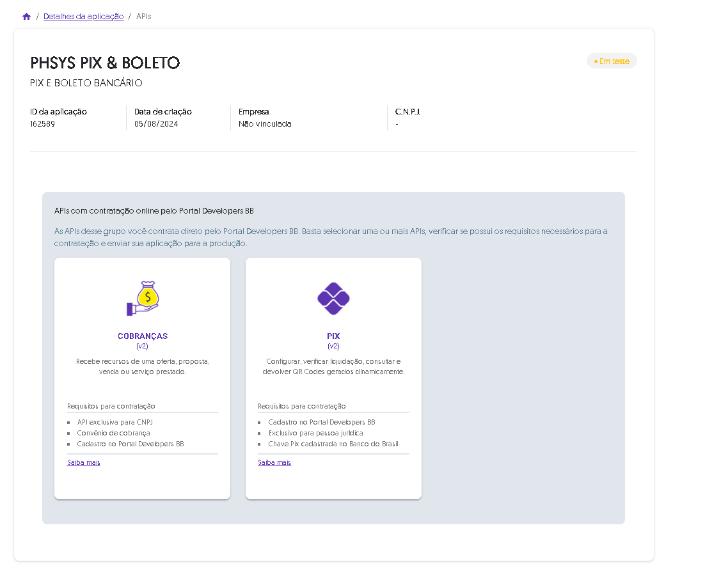Click the Convênio de cobrança requirement
Viewport: 728px width, 578px height.
[x=113, y=433]
